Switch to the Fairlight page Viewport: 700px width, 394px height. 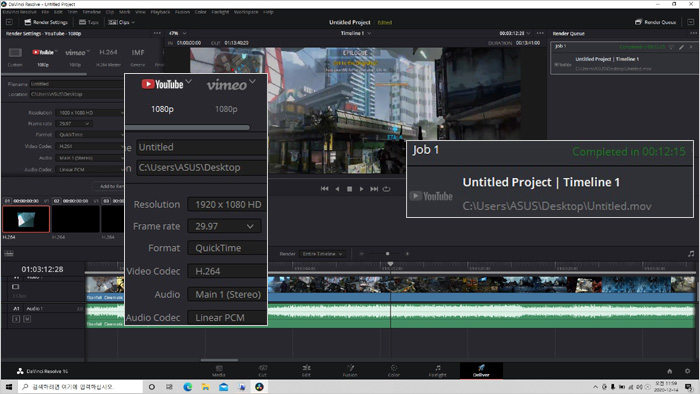point(438,370)
